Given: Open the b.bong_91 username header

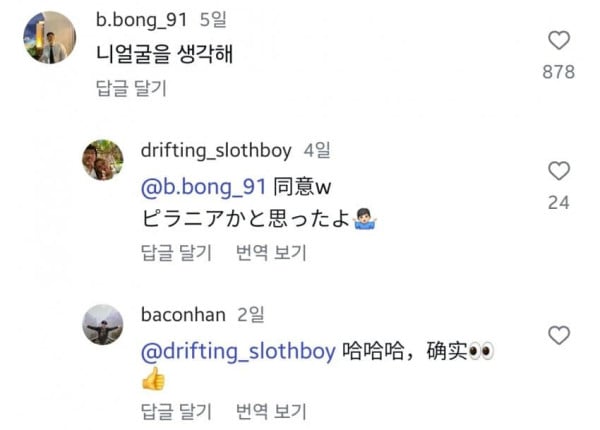Looking at the screenshot, I should pos(143,19).
